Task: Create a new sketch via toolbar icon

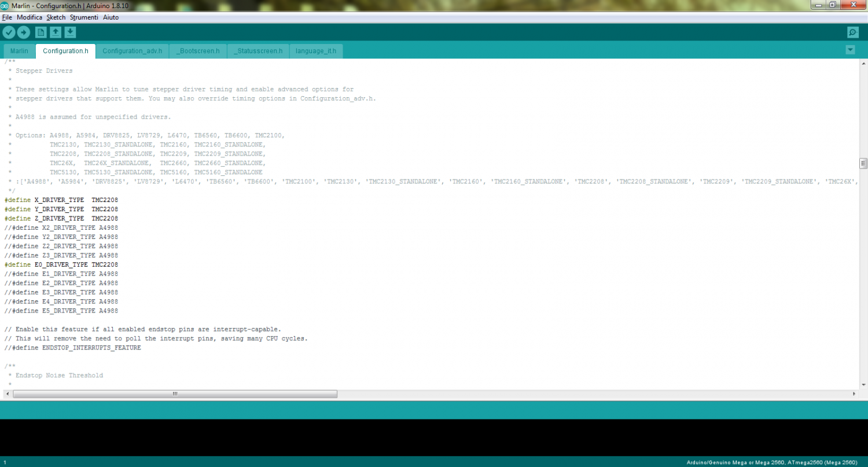Action: click(x=41, y=32)
